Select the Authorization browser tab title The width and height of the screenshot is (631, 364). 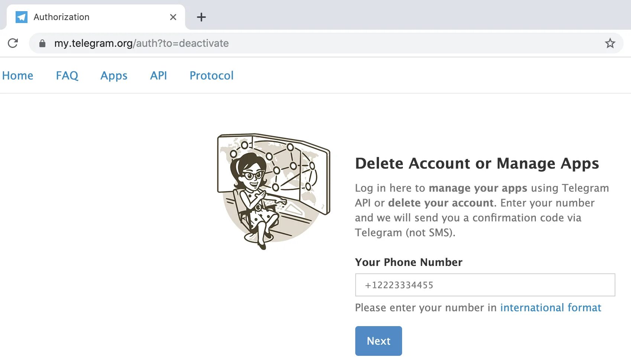[x=62, y=17]
